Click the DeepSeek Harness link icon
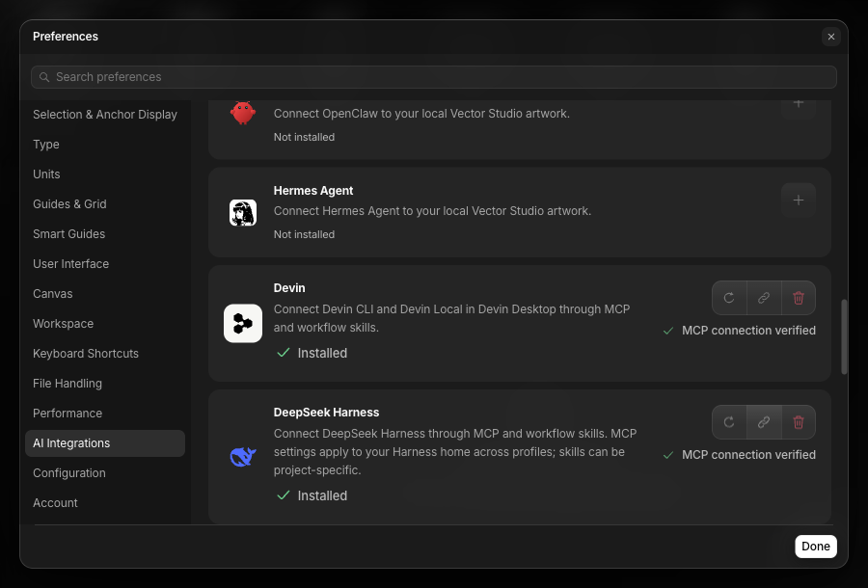 pos(764,422)
